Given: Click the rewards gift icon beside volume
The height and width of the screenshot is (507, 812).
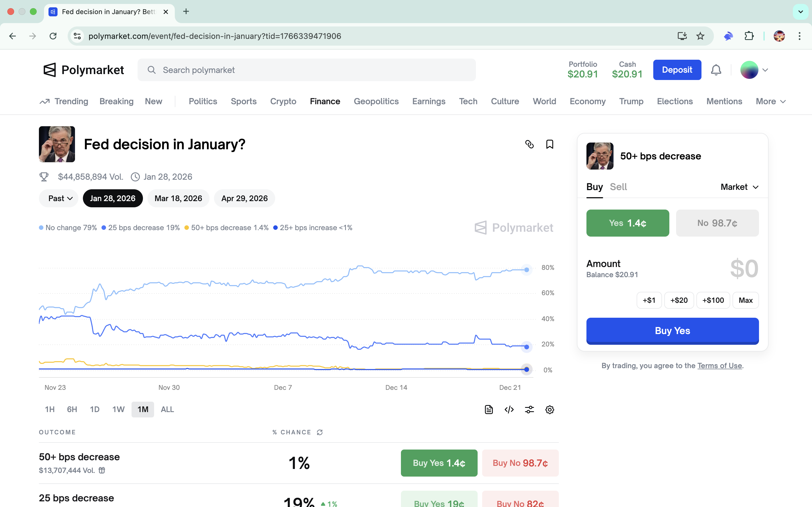Looking at the screenshot, I should pos(102,470).
